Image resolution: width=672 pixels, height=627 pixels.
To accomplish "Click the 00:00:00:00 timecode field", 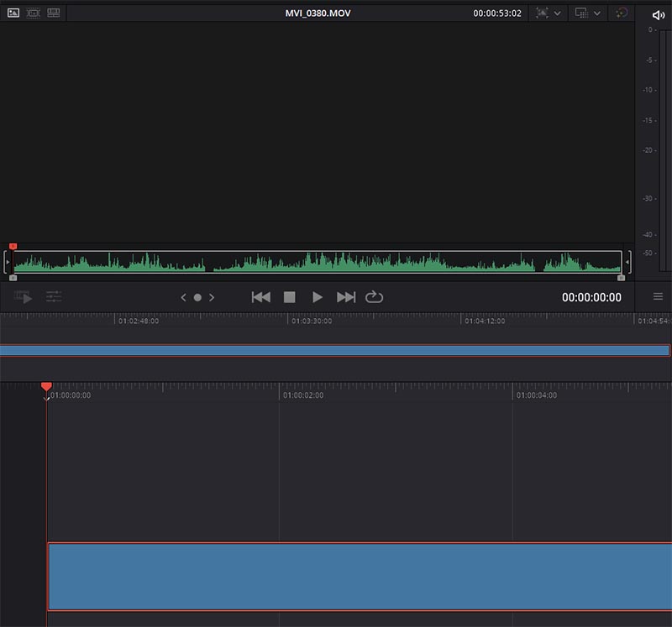I will tap(591, 297).
